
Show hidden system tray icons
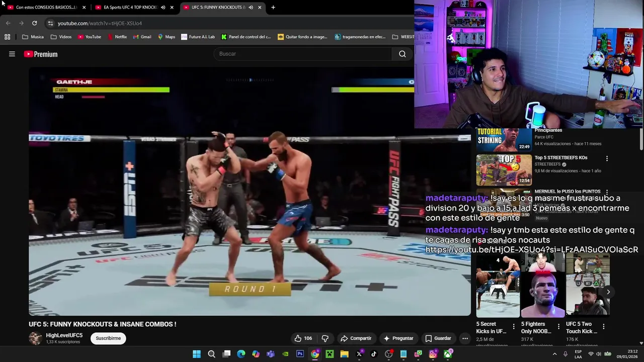[554, 354]
